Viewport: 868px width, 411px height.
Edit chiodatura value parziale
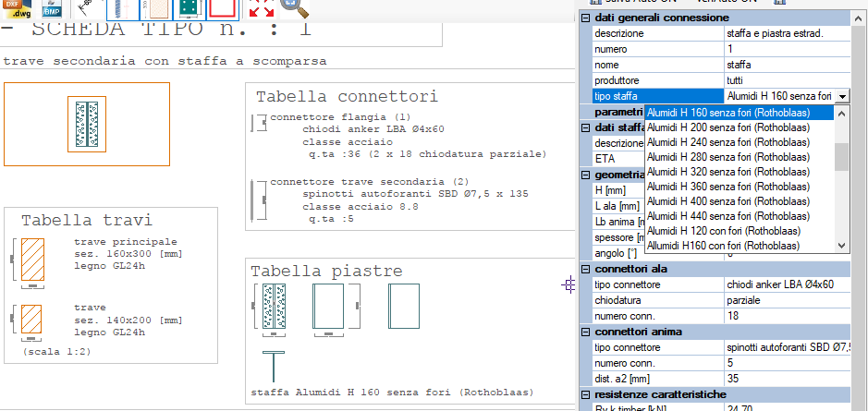[788, 301]
